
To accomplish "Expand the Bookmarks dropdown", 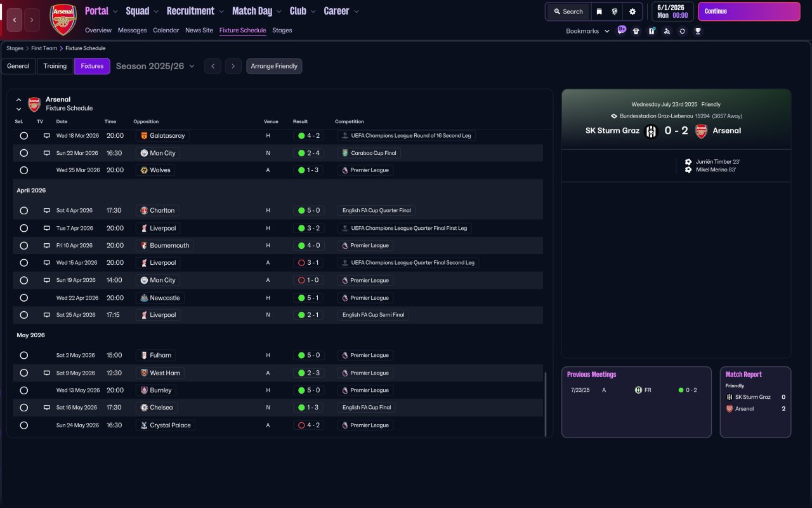I will [587, 31].
